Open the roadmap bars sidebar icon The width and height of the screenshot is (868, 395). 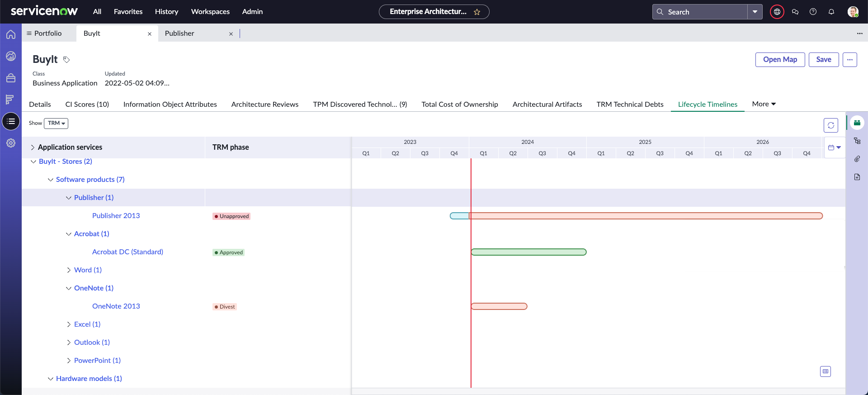[x=10, y=100]
